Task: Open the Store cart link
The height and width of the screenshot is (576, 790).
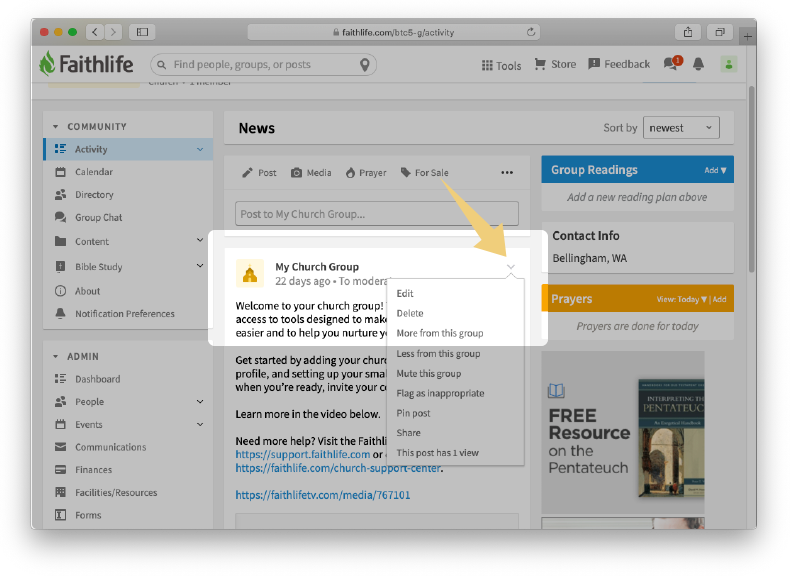Action: 555,65
